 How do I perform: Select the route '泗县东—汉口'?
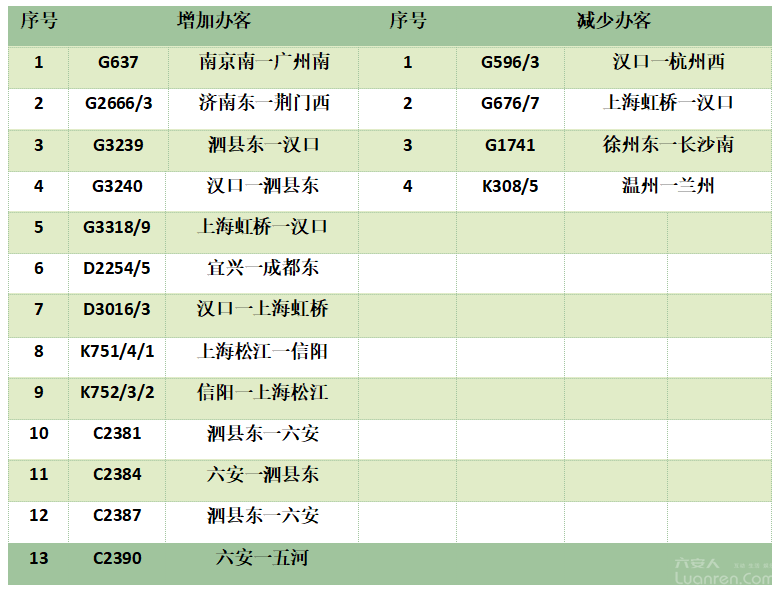pyautogui.click(x=264, y=145)
